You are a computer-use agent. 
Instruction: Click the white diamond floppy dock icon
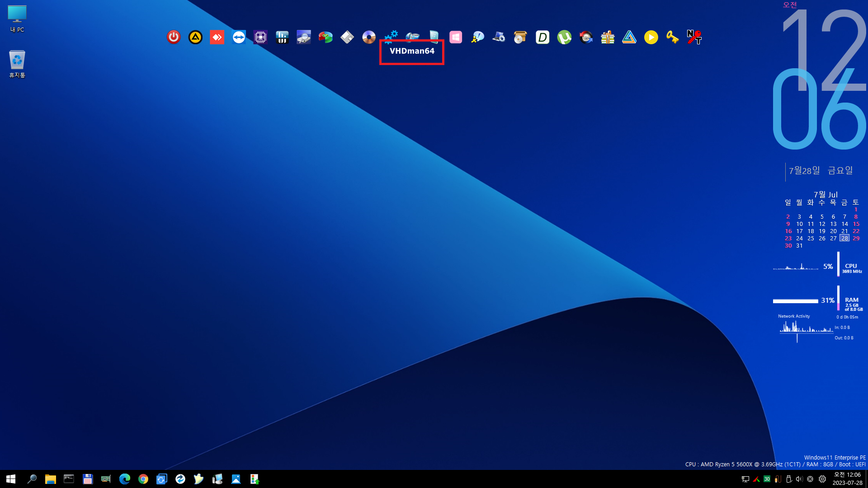(347, 37)
